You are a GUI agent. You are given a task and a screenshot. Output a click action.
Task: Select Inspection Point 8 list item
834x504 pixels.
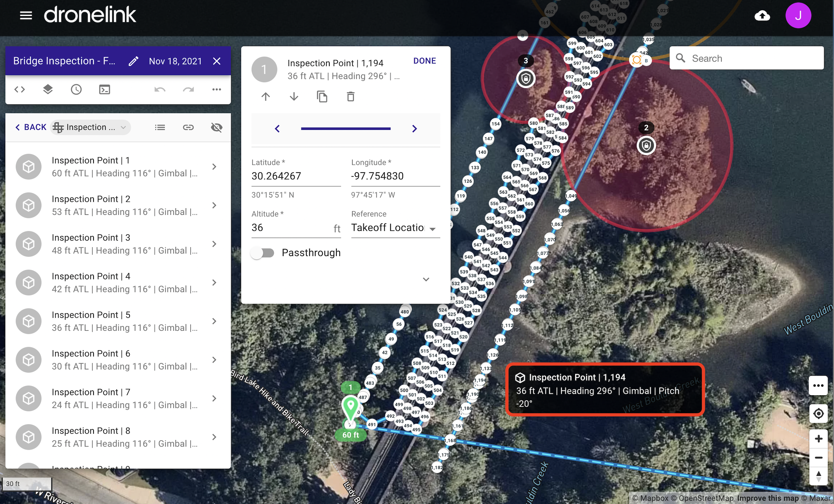click(118, 437)
